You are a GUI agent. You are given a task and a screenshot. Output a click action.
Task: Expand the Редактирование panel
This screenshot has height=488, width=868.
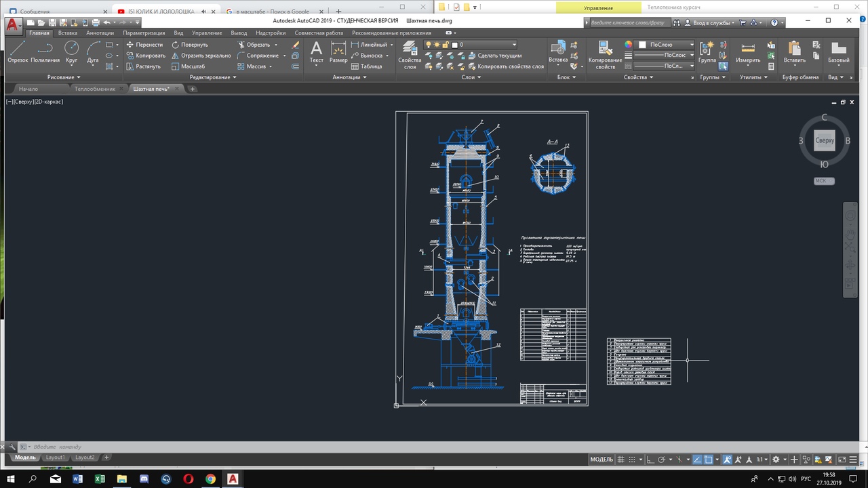pos(213,77)
